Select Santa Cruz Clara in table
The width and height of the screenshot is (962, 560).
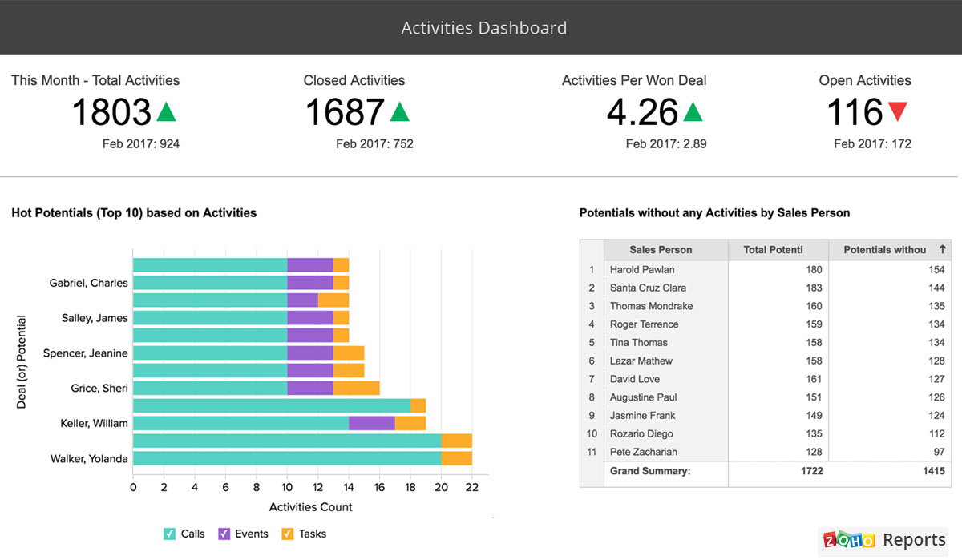pyautogui.click(x=648, y=288)
